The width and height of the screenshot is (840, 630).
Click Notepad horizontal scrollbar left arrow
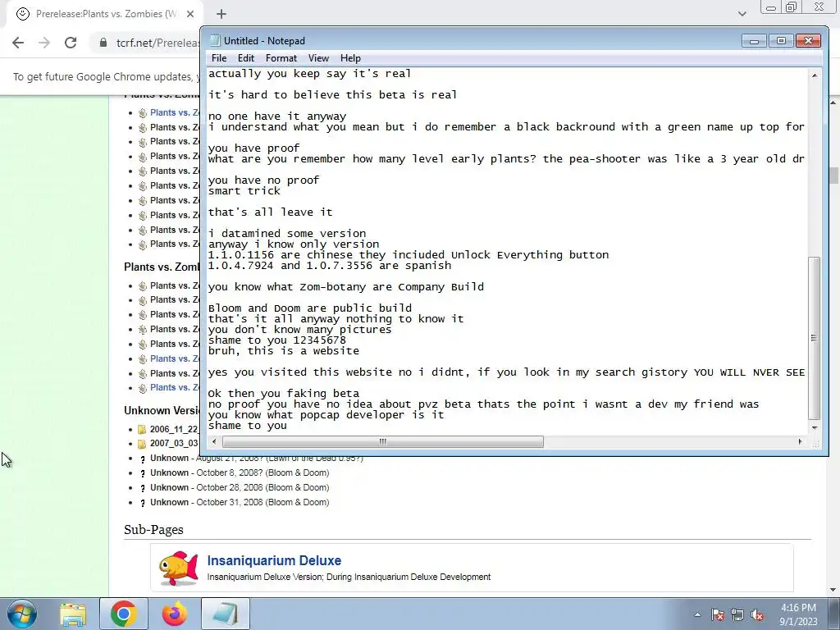214,441
